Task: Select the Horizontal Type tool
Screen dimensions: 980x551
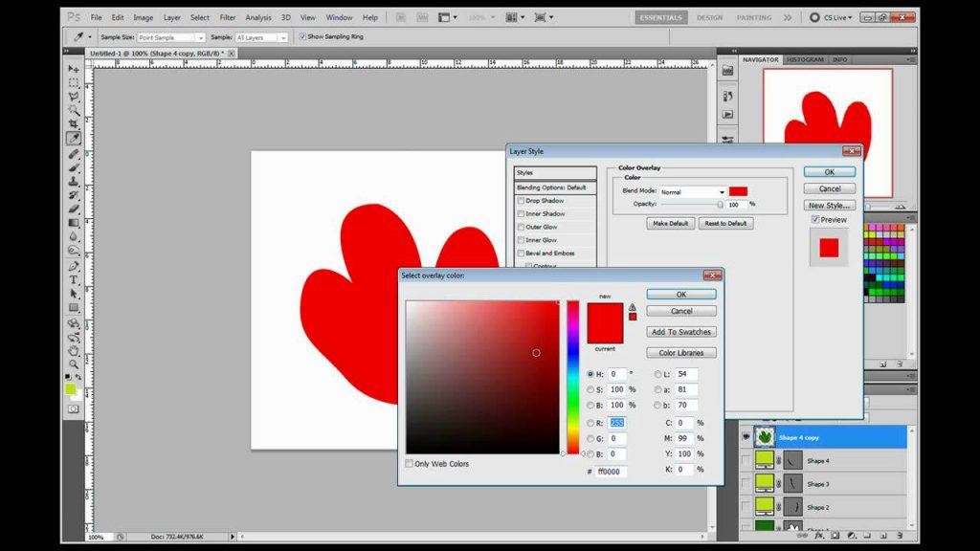Action: (74, 280)
